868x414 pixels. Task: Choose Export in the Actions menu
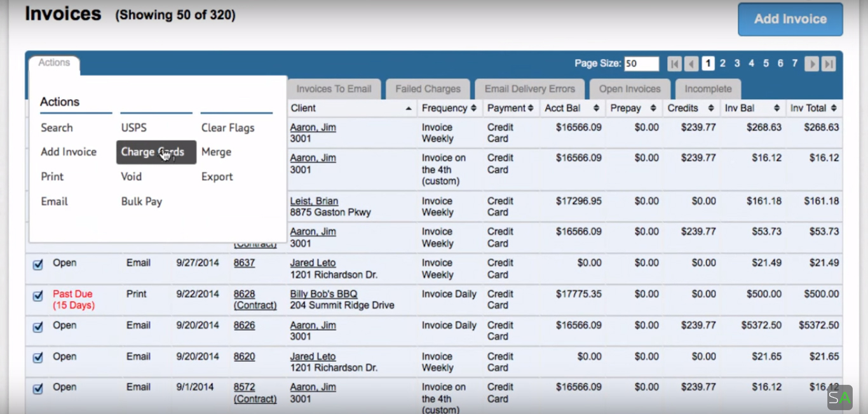[x=217, y=177]
